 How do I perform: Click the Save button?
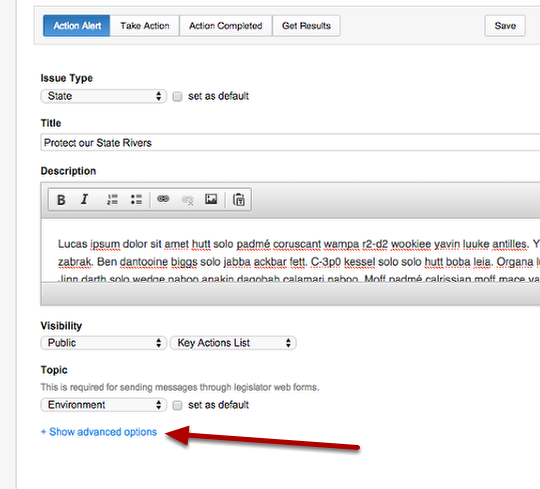click(505, 26)
